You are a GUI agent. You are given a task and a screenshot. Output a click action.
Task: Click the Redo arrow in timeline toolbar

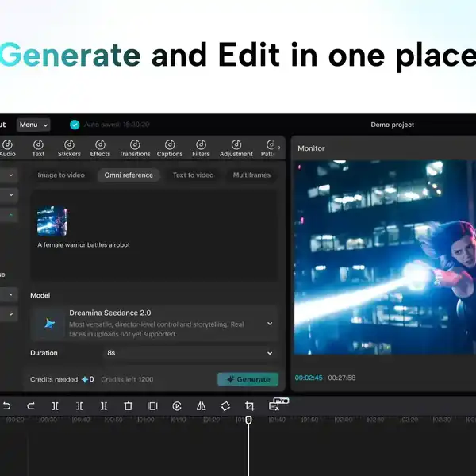pos(30,405)
